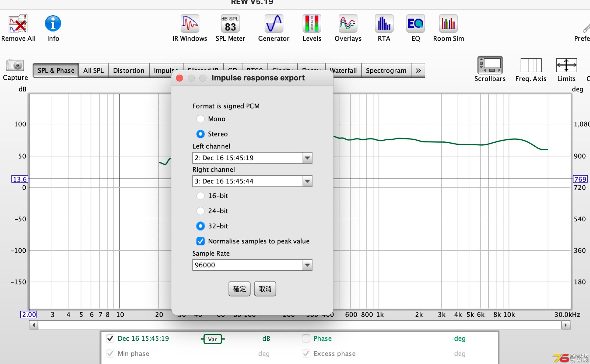Expand the Right channel dropdown
590x364 pixels.
click(x=307, y=181)
